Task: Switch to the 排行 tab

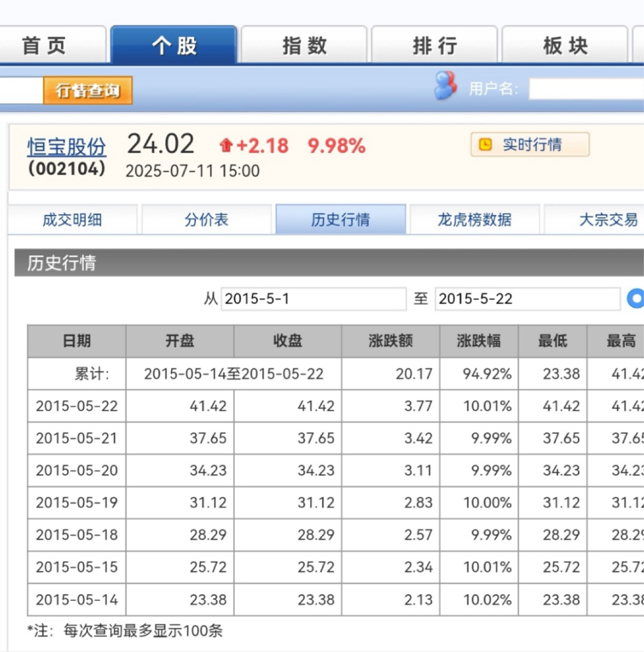Action: point(435,45)
